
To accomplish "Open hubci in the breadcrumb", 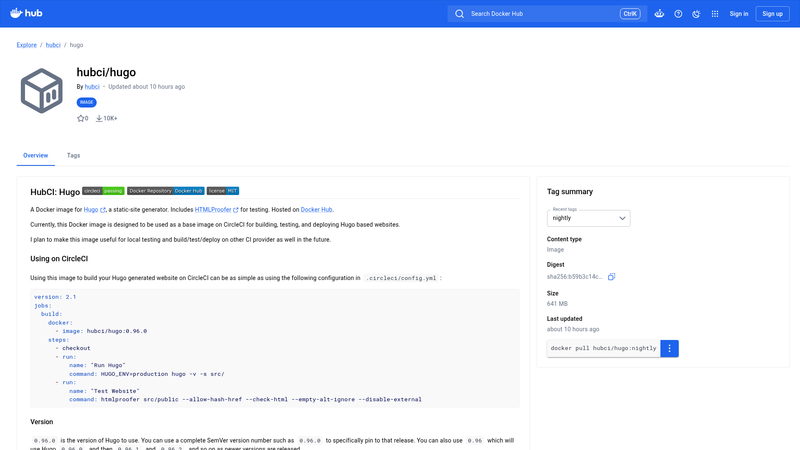I will (x=53, y=45).
